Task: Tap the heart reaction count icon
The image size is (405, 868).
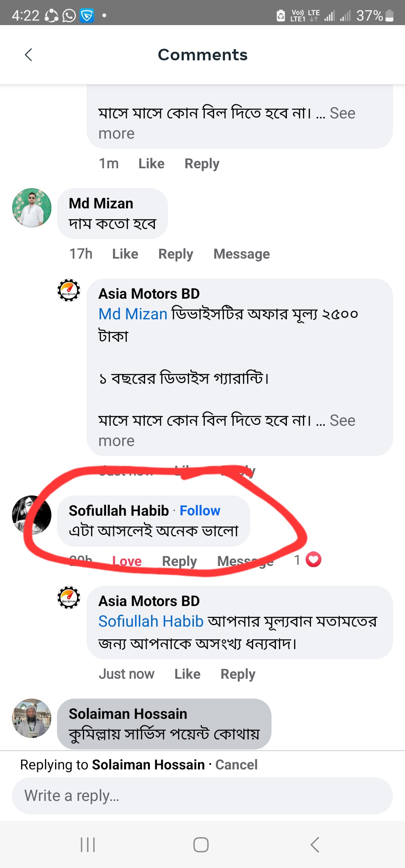Action: coord(313,560)
